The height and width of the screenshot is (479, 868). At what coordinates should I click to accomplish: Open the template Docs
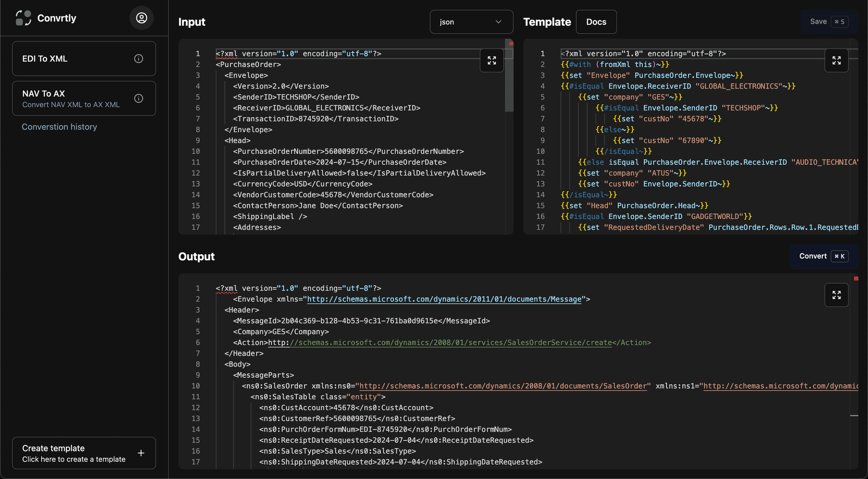[x=596, y=22]
